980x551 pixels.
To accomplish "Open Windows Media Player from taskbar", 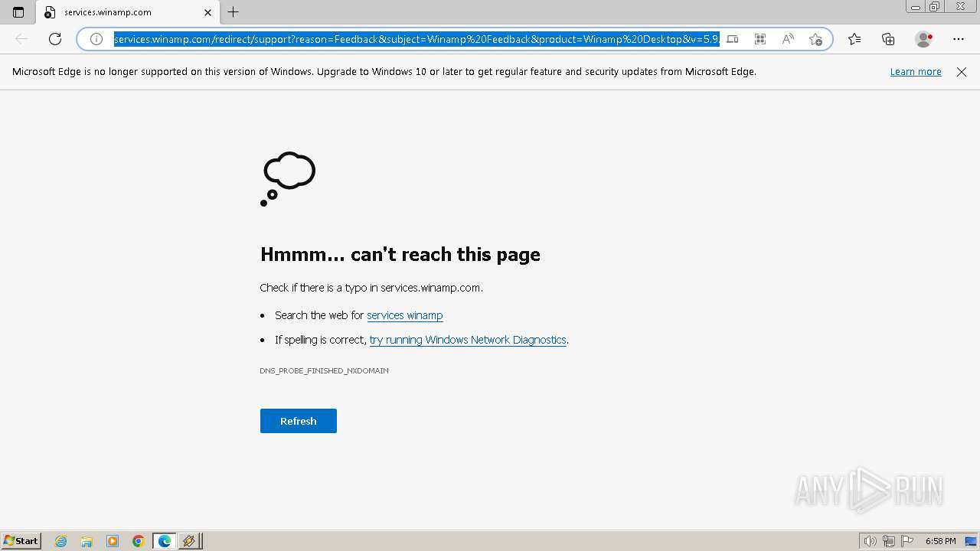I will coord(113,541).
